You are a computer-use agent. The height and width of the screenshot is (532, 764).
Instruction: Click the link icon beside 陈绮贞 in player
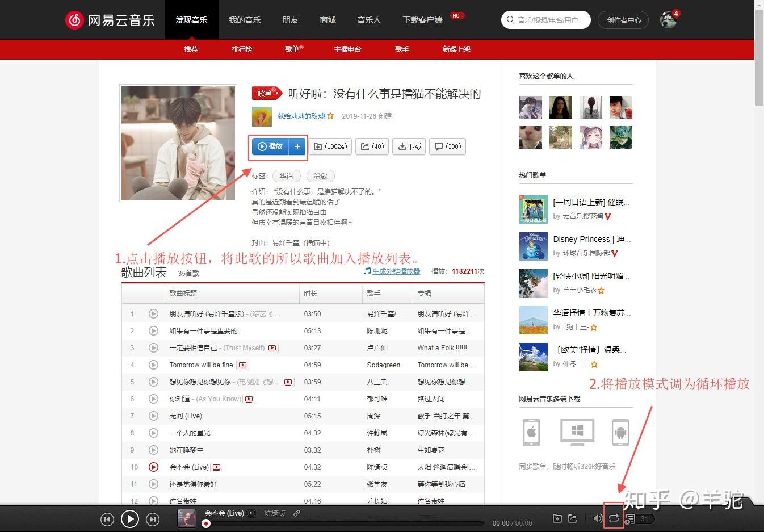[297, 513]
